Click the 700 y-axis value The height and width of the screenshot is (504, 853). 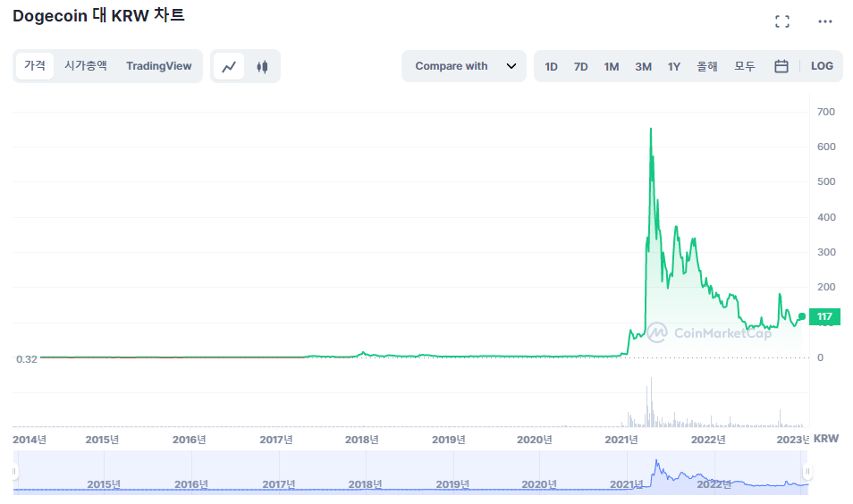[826, 112]
